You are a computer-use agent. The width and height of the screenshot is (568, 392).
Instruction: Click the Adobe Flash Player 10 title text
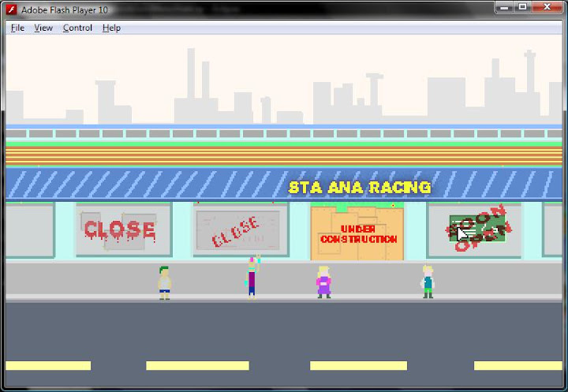coord(65,9)
